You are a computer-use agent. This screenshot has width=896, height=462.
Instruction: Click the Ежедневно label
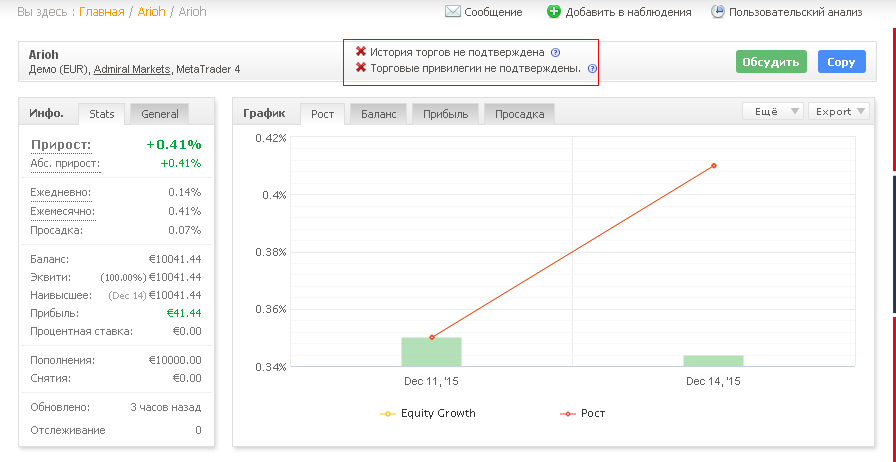[x=61, y=193]
